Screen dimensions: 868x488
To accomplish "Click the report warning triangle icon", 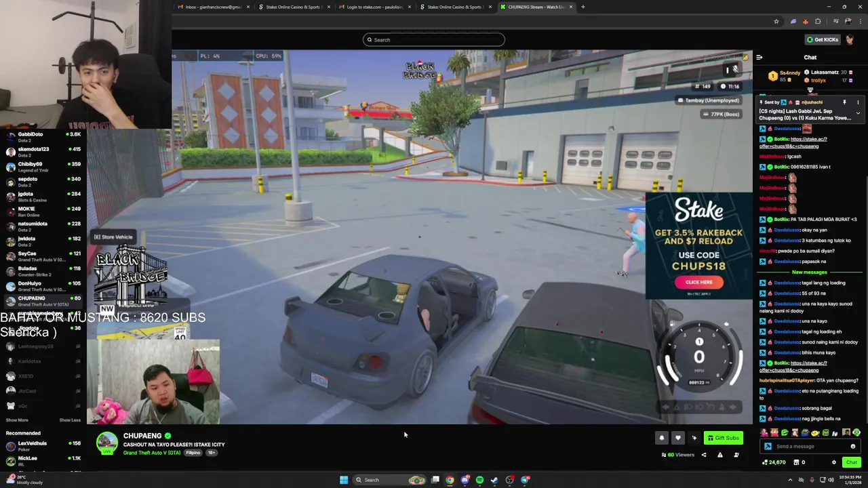I will pyautogui.click(x=719, y=455).
